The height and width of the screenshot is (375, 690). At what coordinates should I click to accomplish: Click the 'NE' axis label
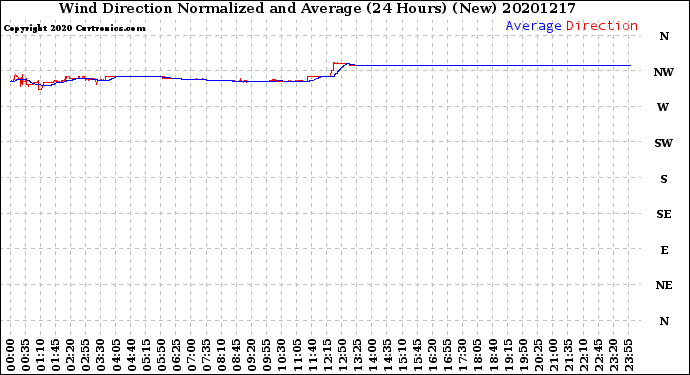664,286
